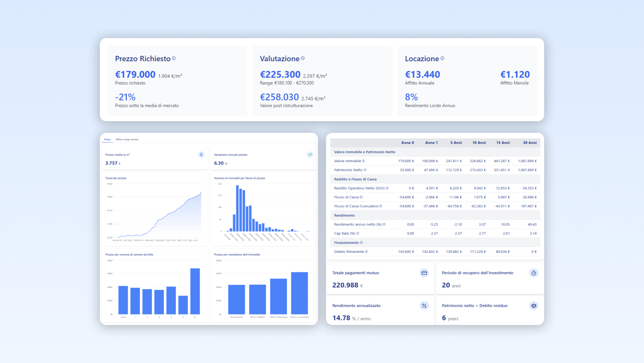Click the studio bar in camere da letto chart
The width and height of the screenshot is (644, 363).
tap(123, 300)
